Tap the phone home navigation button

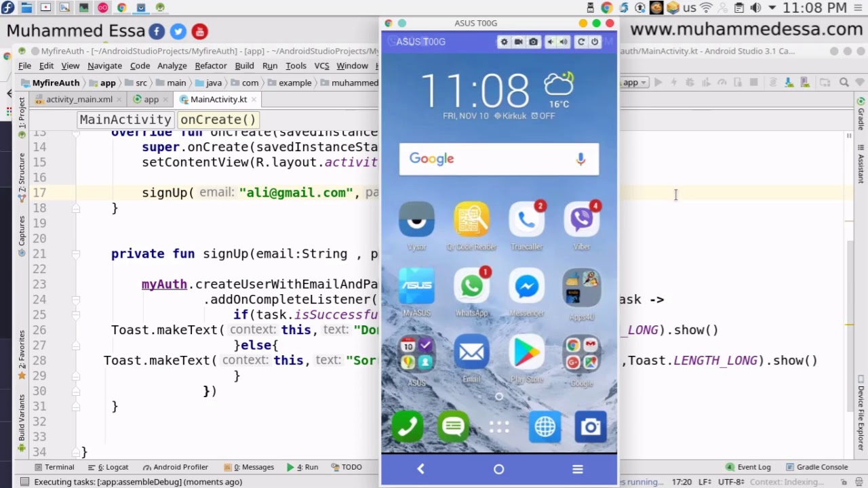499,469
